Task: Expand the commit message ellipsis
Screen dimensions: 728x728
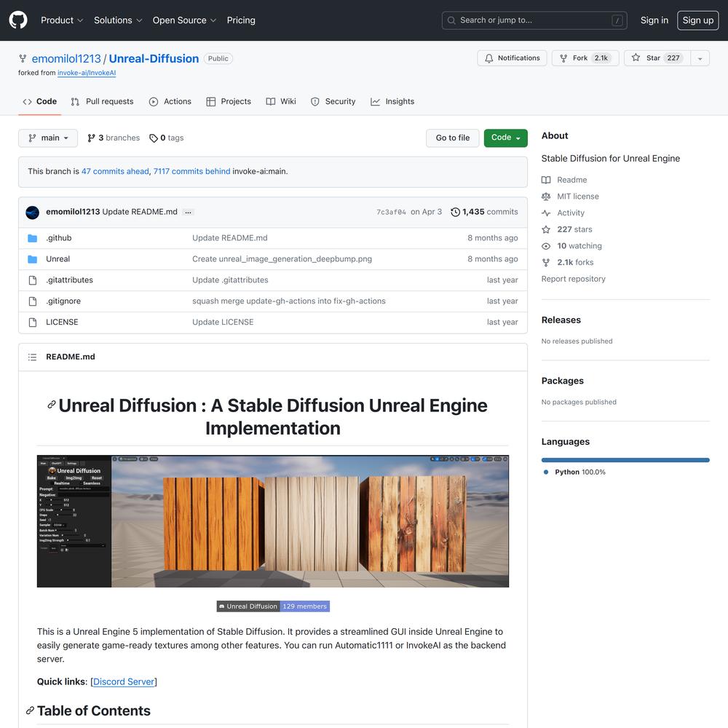Action: coord(188,212)
